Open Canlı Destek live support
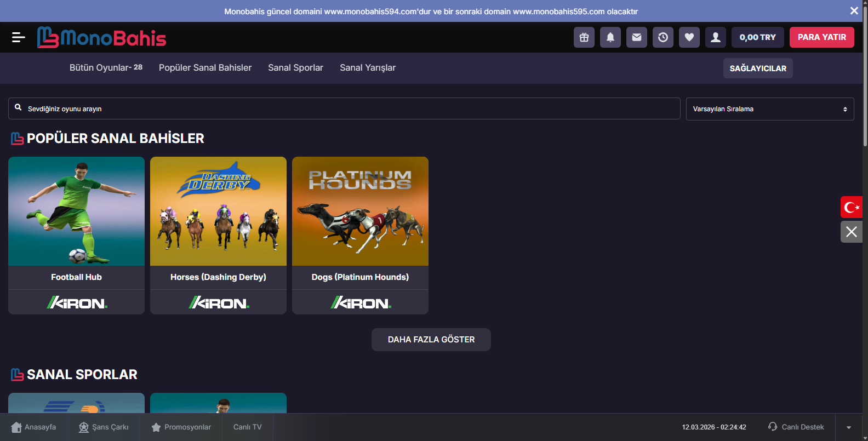868x441 pixels. coord(796,427)
